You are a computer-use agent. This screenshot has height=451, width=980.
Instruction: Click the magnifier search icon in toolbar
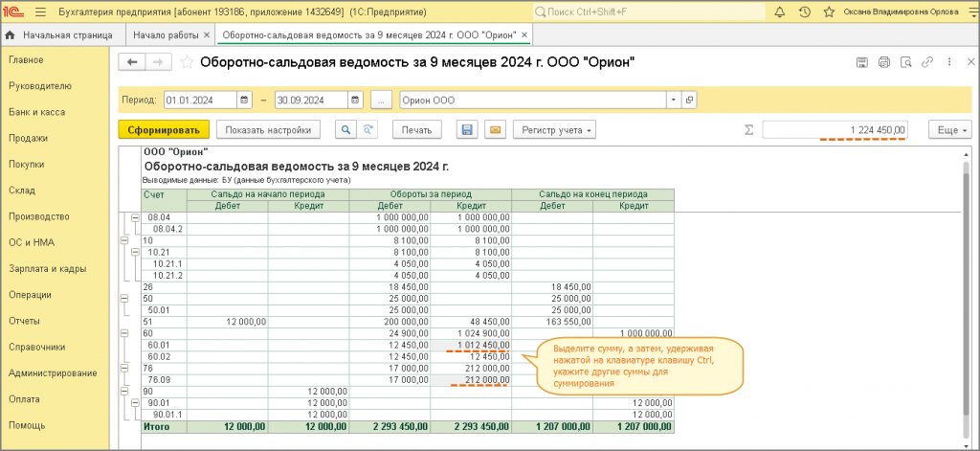click(x=345, y=130)
